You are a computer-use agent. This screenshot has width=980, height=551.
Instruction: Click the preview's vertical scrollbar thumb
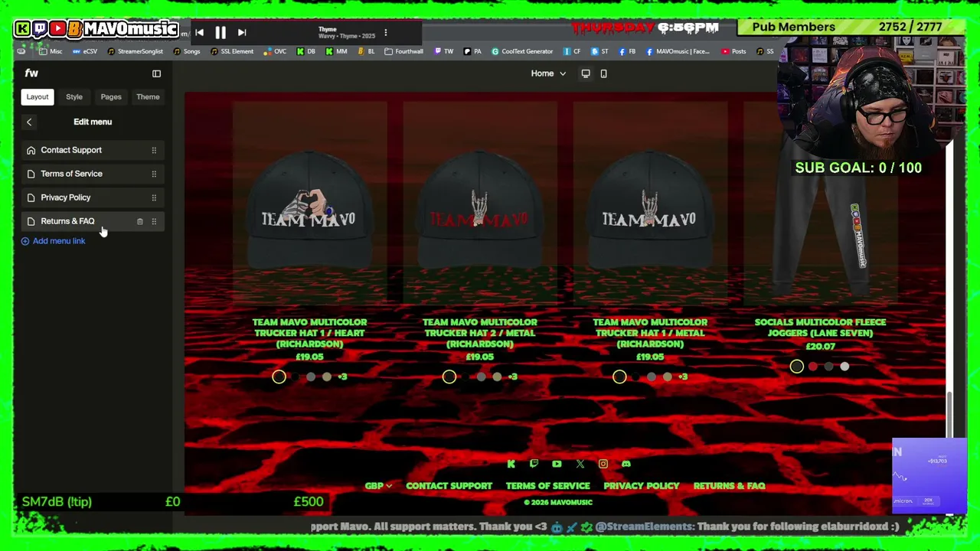949,414
